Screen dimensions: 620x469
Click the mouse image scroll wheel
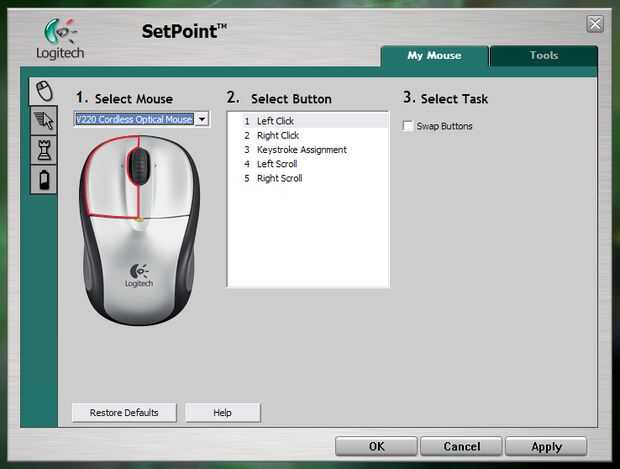point(139,166)
